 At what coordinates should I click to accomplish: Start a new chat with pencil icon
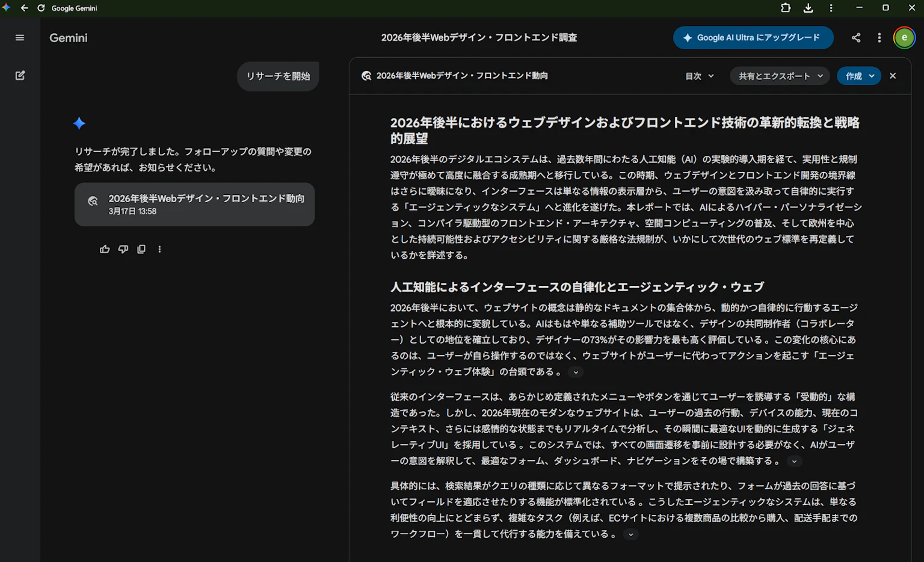20,75
